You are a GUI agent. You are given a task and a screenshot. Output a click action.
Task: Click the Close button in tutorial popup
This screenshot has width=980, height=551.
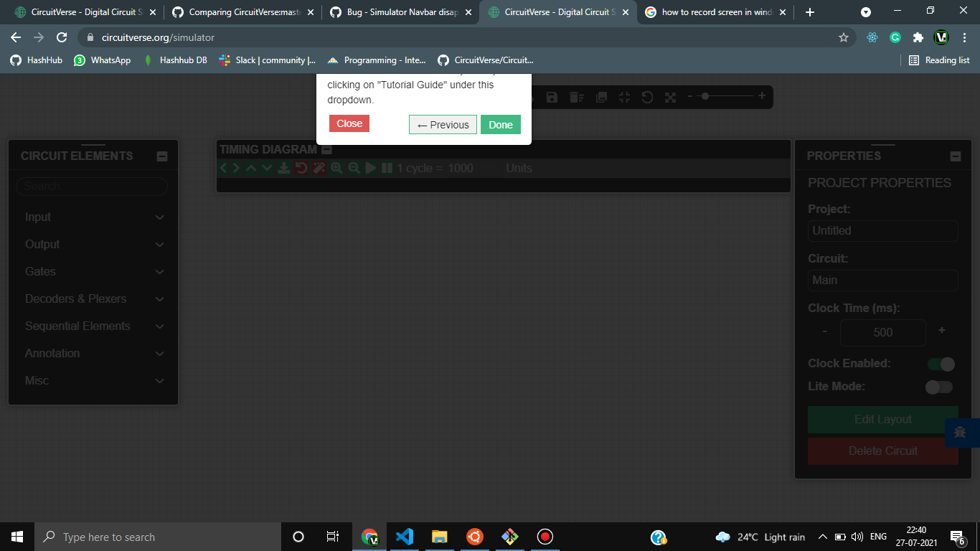click(349, 123)
